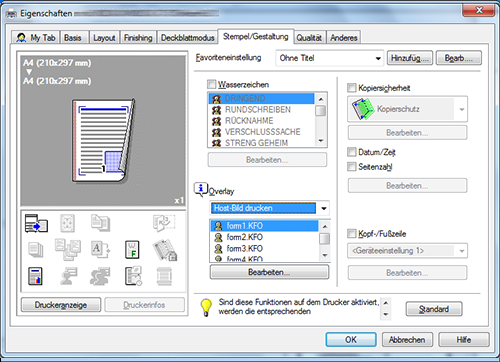Click the stamp icon beside form1.KFO

coord(218,226)
